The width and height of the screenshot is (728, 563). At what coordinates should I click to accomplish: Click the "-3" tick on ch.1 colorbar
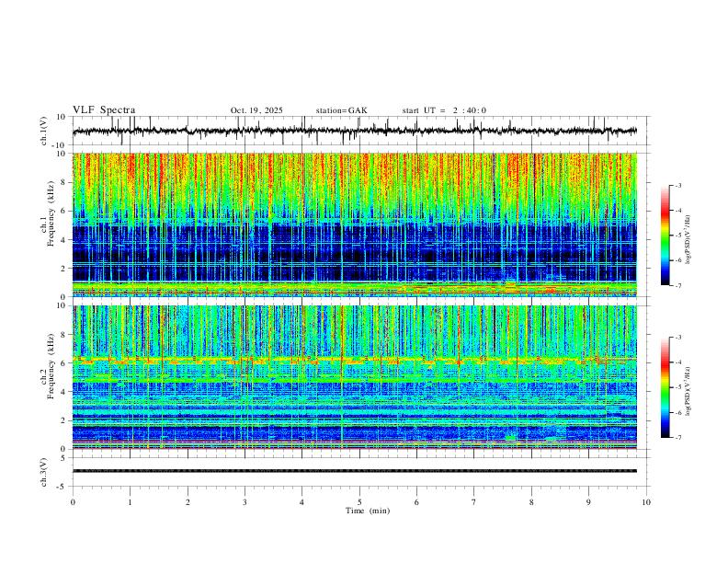coord(677,186)
